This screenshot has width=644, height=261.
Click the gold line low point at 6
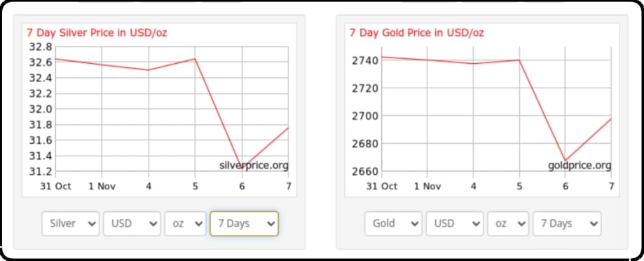tap(565, 160)
